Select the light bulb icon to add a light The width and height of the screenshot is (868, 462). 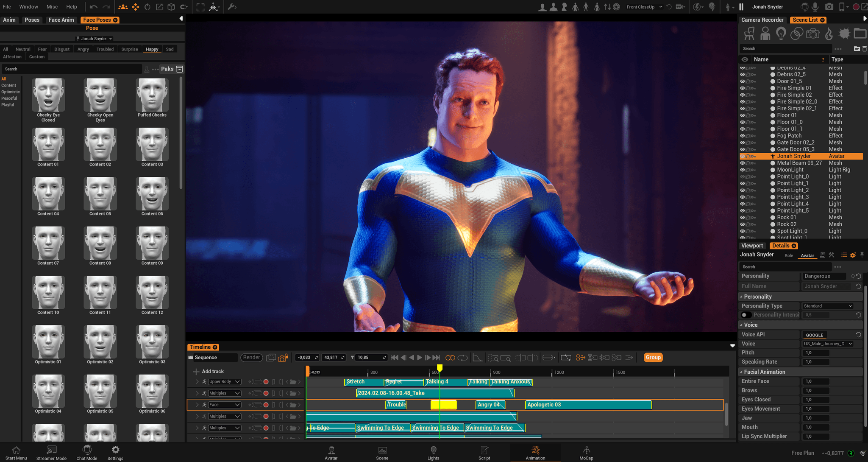[781, 34]
